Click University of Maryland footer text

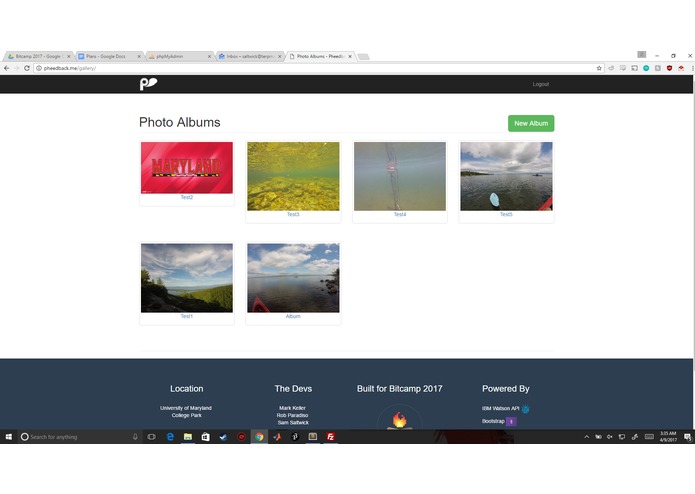point(186,408)
